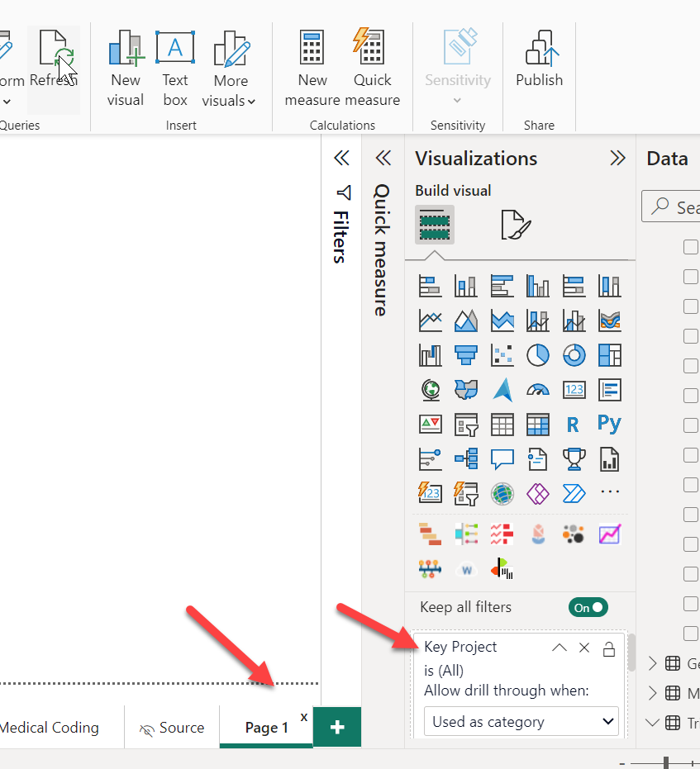Select the ArcGIS map visual
This screenshot has height=769, width=700.
coord(502,493)
